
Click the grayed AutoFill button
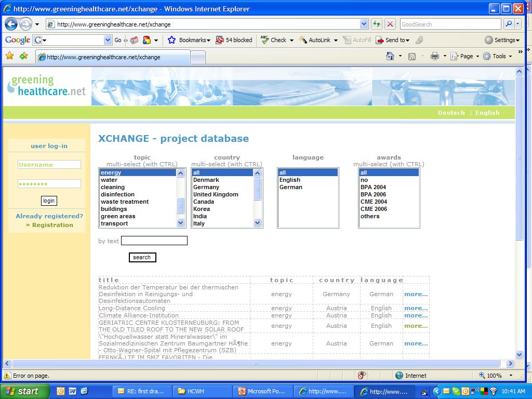357,40
